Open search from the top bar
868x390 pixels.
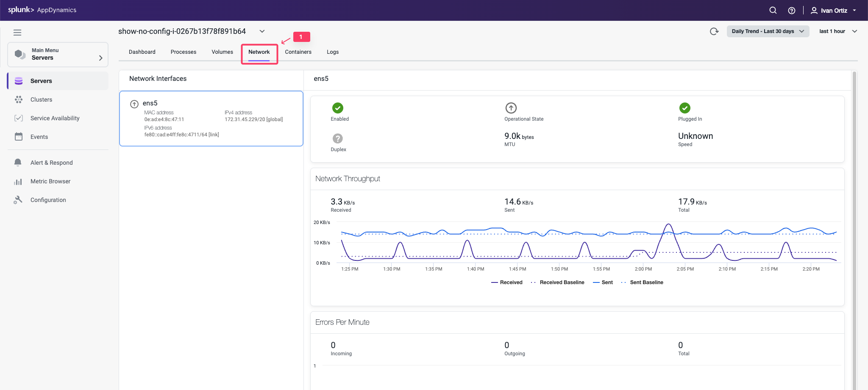point(773,10)
